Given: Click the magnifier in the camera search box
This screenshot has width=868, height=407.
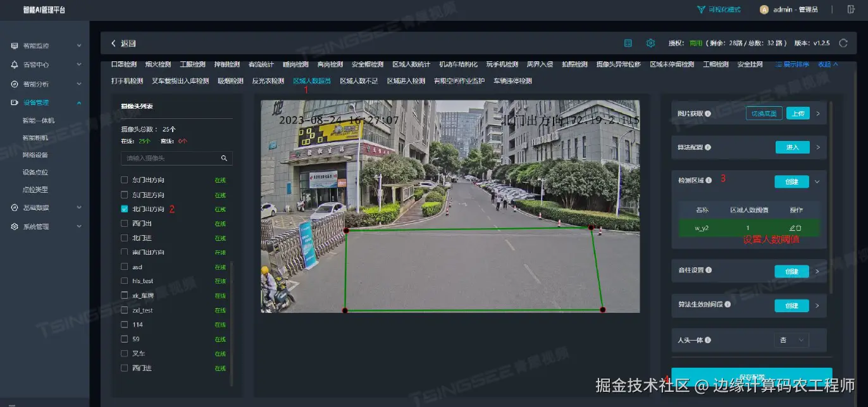Looking at the screenshot, I should [225, 158].
